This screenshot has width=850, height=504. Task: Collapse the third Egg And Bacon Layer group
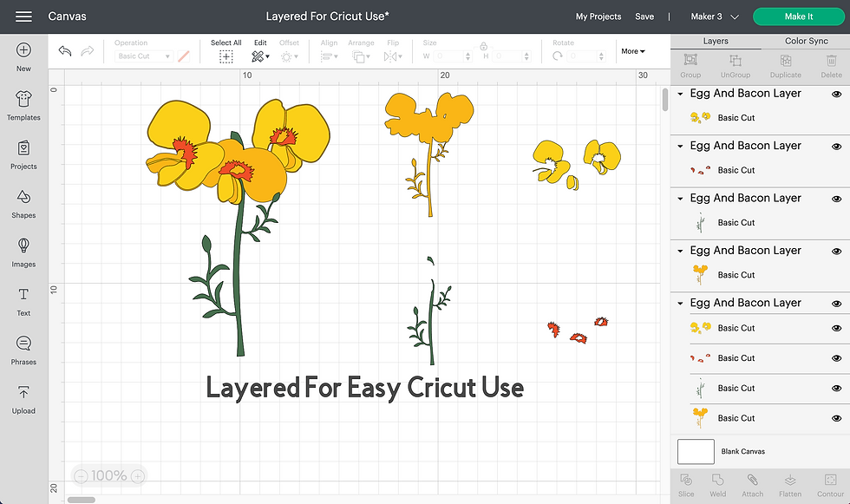(680, 199)
